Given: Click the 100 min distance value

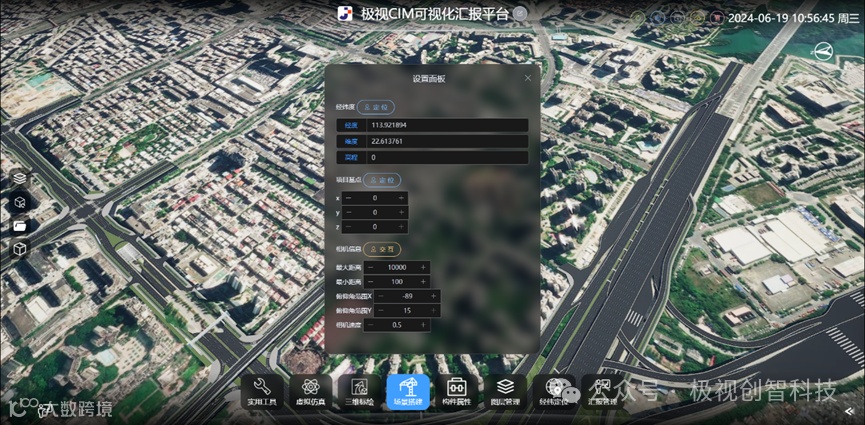Looking at the screenshot, I should pos(397,282).
